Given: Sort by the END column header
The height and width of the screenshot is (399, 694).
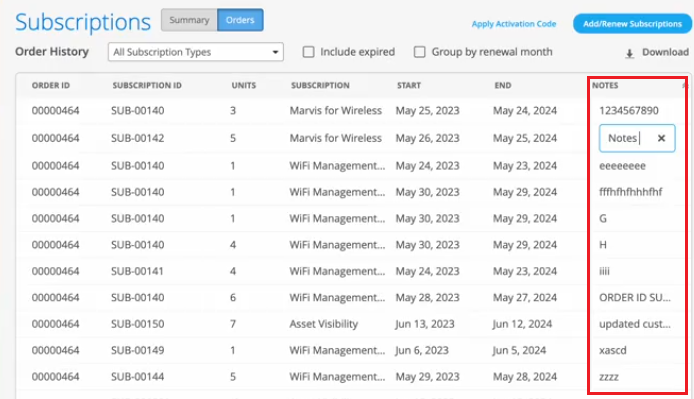Looking at the screenshot, I should point(503,85).
